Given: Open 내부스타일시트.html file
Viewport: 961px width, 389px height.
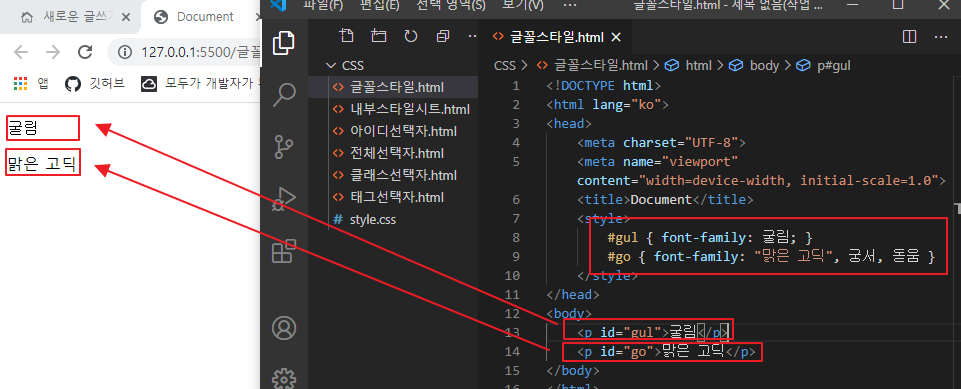Looking at the screenshot, I should click(x=393, y=110).
